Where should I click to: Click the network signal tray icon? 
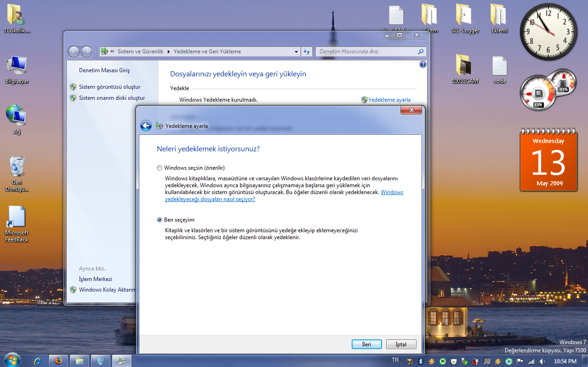(531, 361)
